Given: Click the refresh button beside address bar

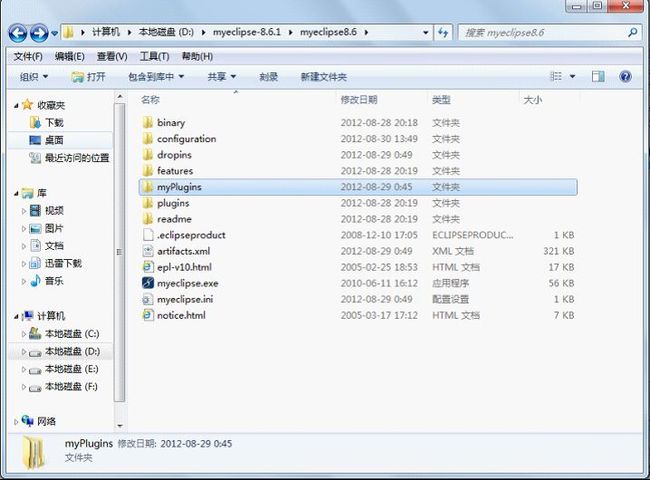Looking at the screenshot, I should (443, 32).
